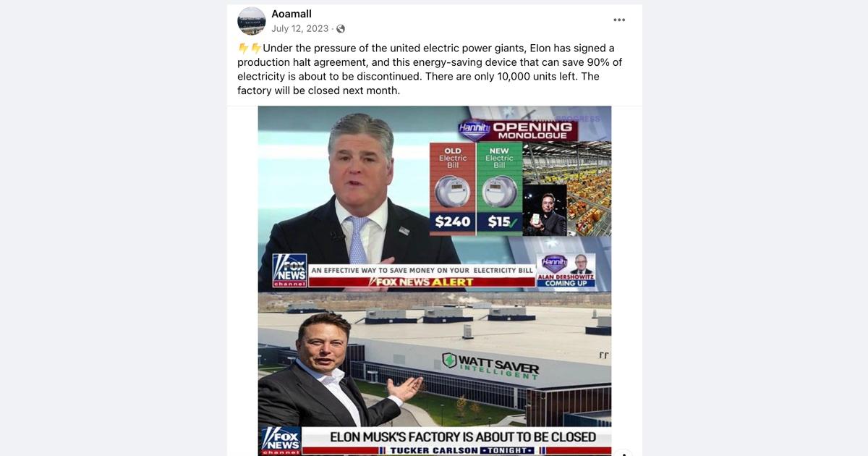This screenshot has height=456, width=868.
Task: Click the green New Electric Bill panel
Action: point(499,188)
